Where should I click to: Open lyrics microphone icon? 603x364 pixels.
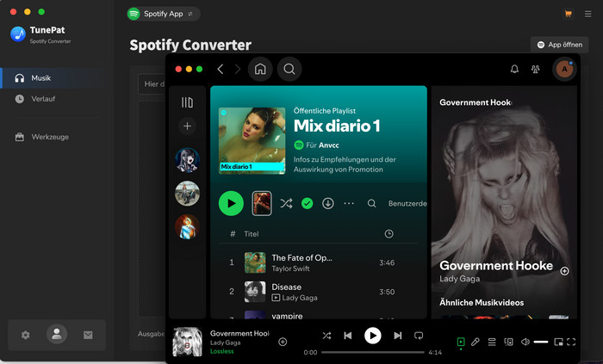[476, 342]
